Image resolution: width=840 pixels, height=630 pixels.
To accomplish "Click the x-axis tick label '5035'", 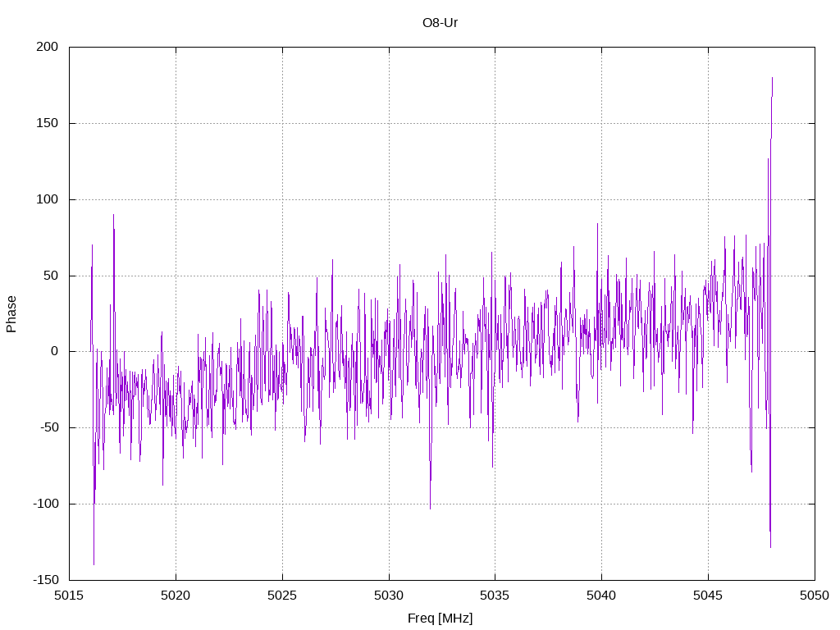I will 495,596.
